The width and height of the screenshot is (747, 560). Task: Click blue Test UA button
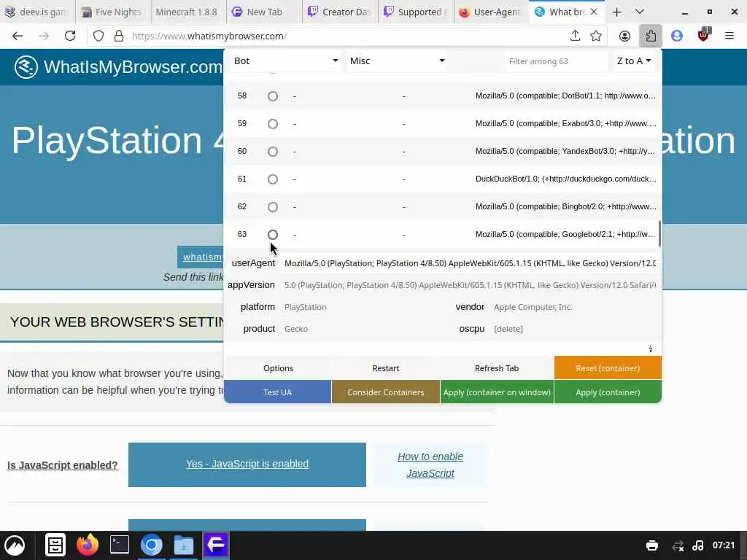pos(278,392)
